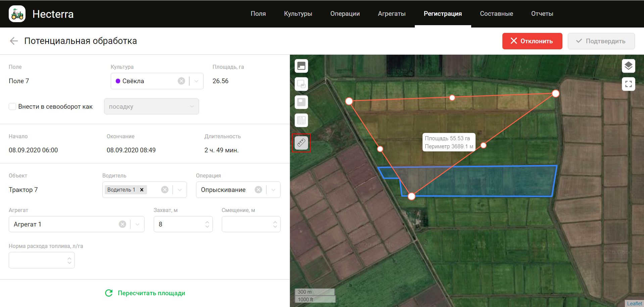Click the Hecterra tractor logo
Screen dimensions: 644x307
click(17, 13)
